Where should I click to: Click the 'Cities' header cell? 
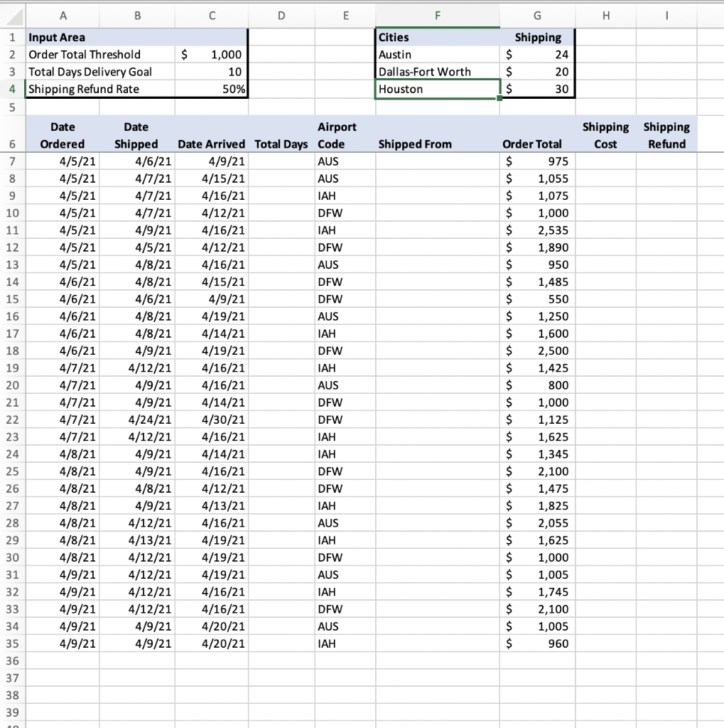(438, 37)
